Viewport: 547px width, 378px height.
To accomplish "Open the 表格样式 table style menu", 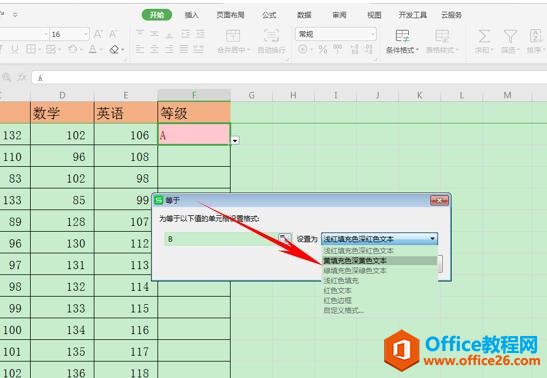I will pos(442,41).
